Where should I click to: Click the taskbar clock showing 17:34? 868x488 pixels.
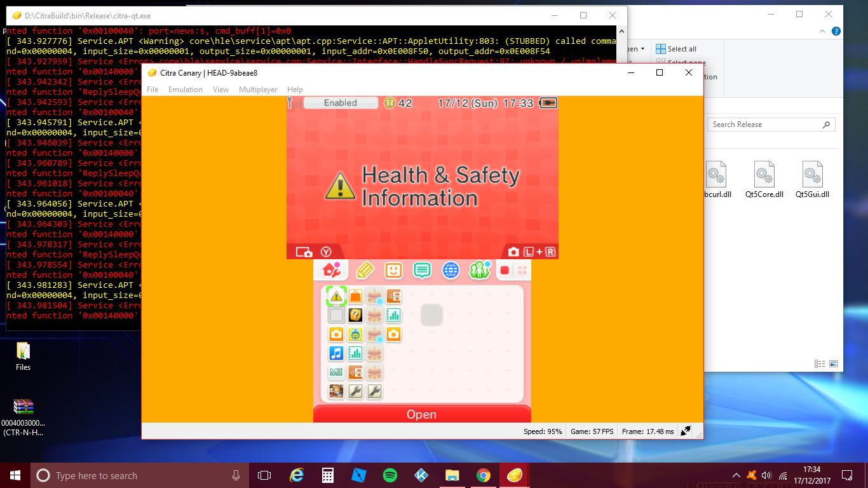811,475
